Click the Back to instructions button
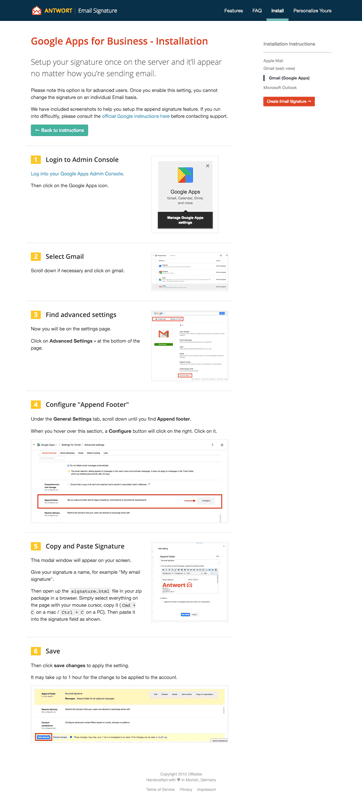 [x=59, y=130]
